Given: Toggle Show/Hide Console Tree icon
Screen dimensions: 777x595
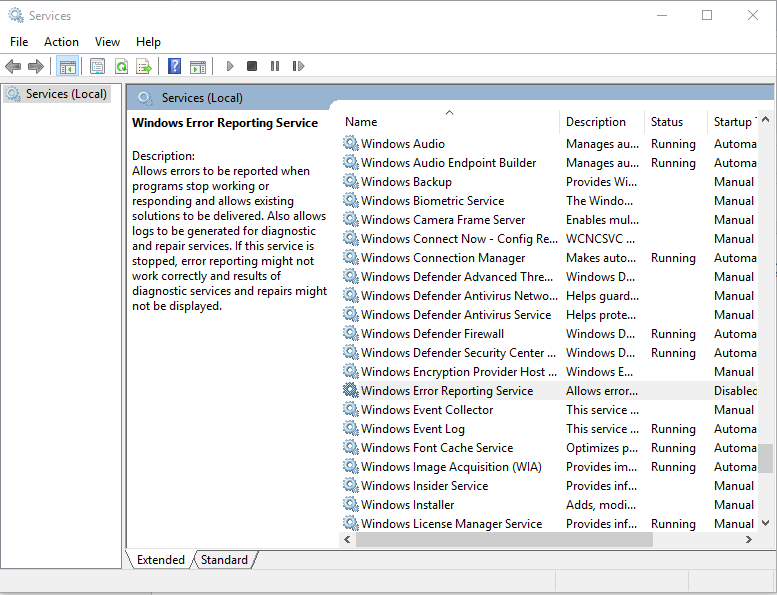Looking at the screenshot, I should 67,66.
